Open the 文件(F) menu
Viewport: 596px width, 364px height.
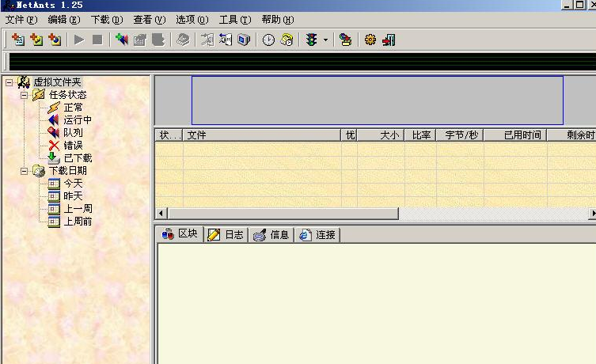[x=21, y=20]
